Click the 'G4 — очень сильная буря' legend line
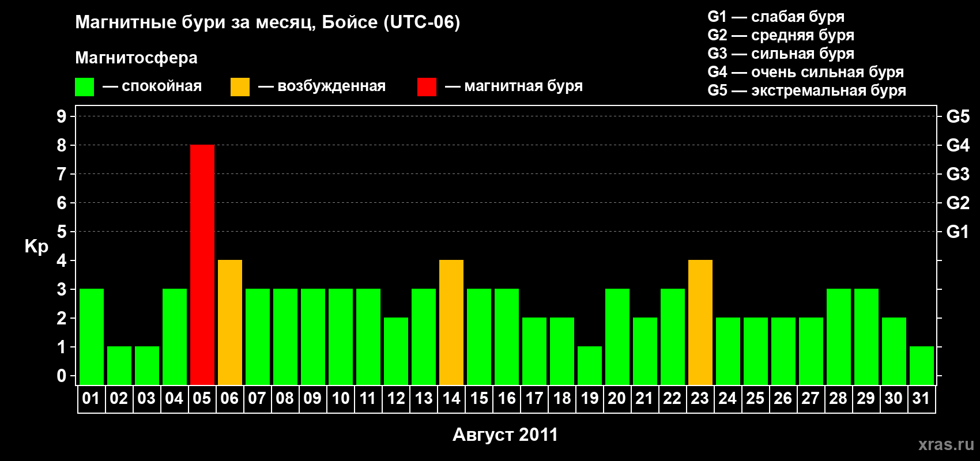The width and height of the screenshot is (980, 461). [806, 72]
